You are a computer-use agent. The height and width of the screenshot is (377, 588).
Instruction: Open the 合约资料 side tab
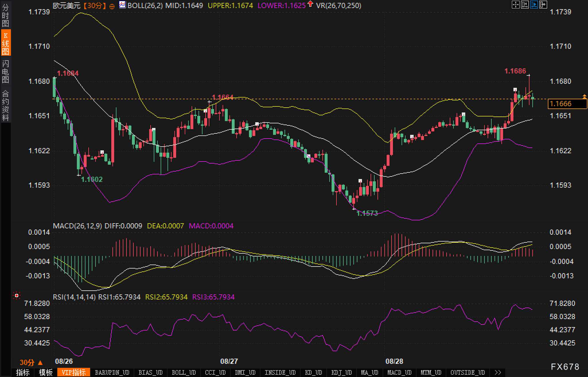tap(5, 105)
